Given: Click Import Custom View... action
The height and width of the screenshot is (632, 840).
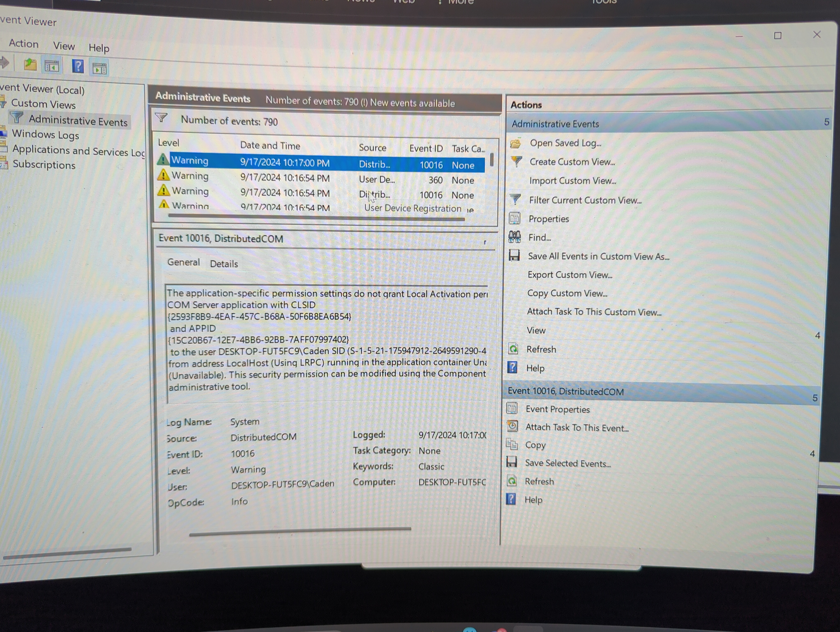Looking at the screenshot, I should click(x=573, y=181).
